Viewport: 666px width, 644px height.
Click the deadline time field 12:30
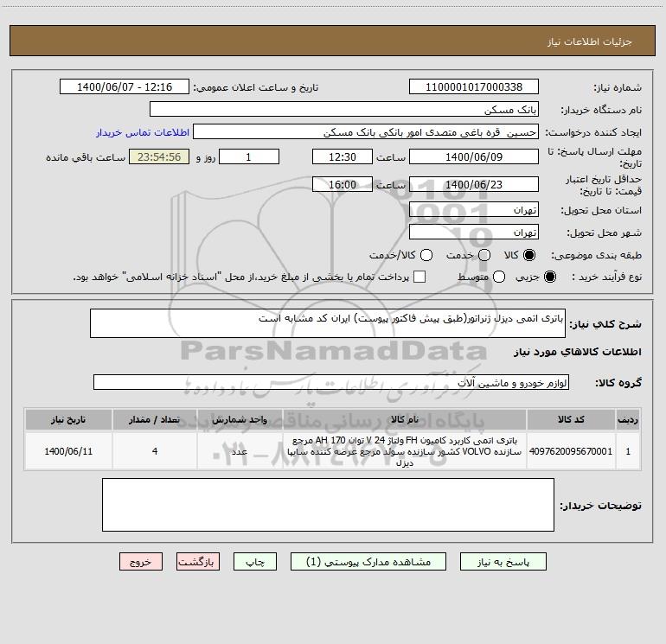pyautogui.click(x=343, y=156)
